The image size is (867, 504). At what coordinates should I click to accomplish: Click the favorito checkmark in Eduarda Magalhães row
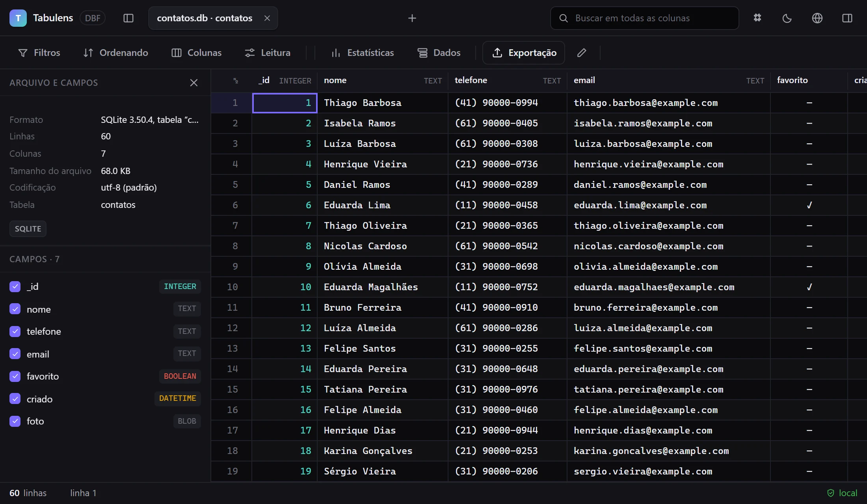tap(809, 287)
